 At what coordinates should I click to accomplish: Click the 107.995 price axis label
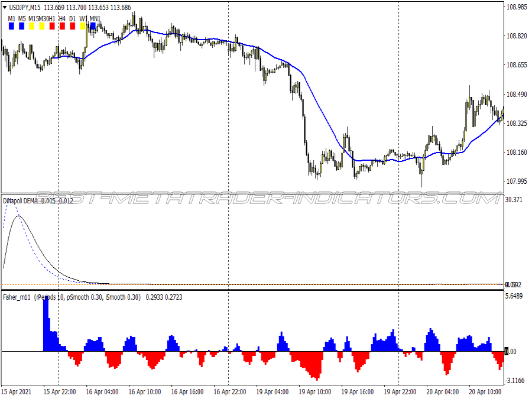pos(517,181)
